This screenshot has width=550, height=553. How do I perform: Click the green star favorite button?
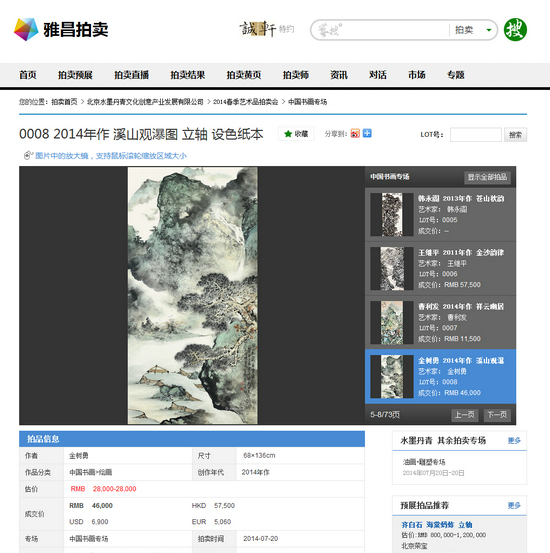coord(296,134)
